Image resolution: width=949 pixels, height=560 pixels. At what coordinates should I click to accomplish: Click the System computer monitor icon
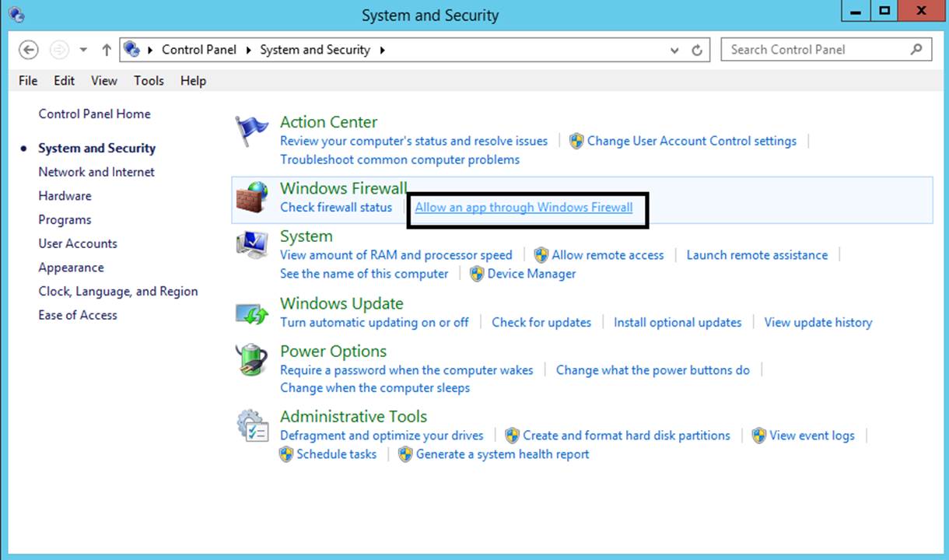[x=251, y=245]
